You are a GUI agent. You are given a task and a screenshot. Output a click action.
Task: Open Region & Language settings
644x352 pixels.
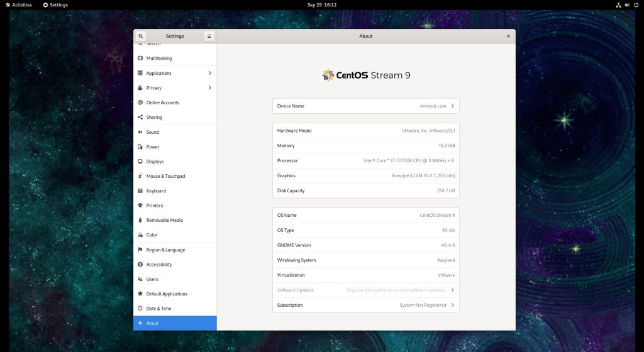[x=175, y=250]
